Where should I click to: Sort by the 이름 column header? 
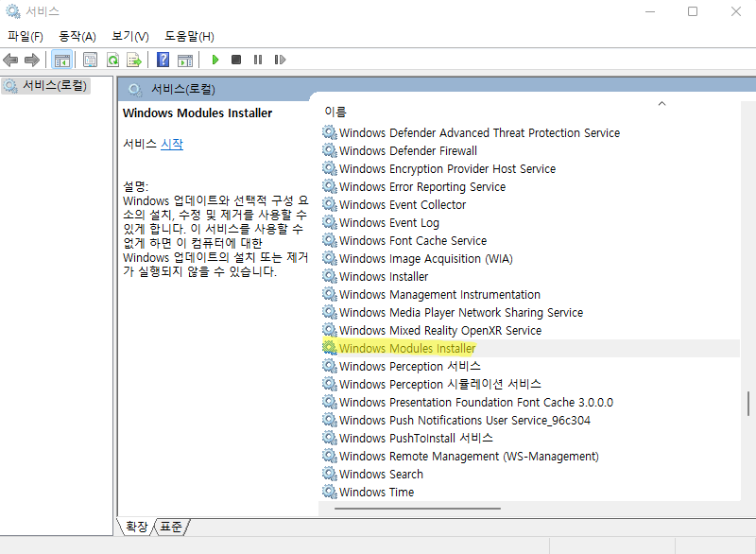click(x=335, y=112)
